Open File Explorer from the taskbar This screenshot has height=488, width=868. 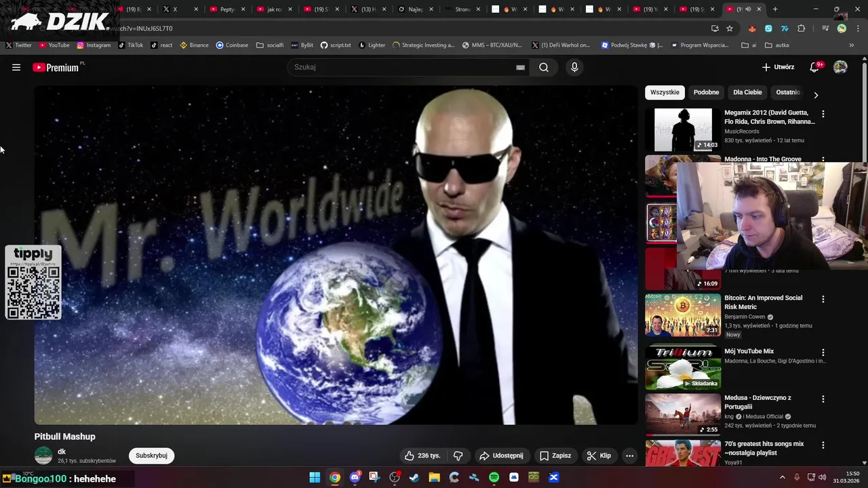point(434,477)
